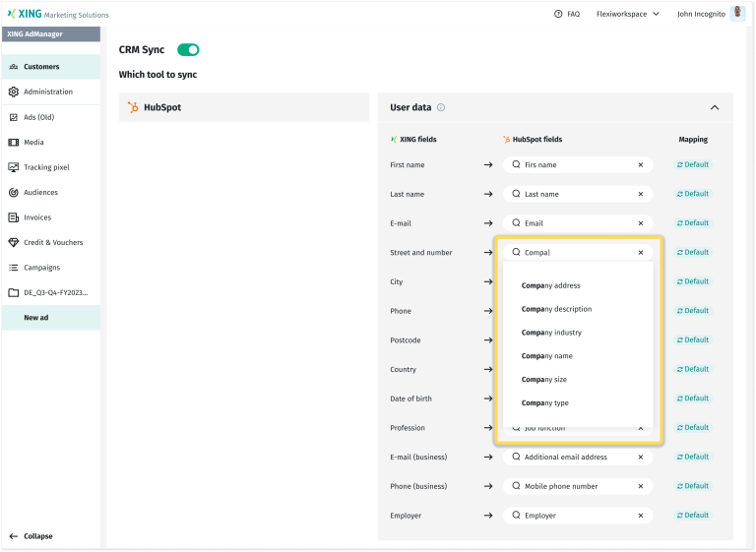Open the Flexiworkspace dropdown
Screen dimensions: 756x552
click(x=628, y=14)
